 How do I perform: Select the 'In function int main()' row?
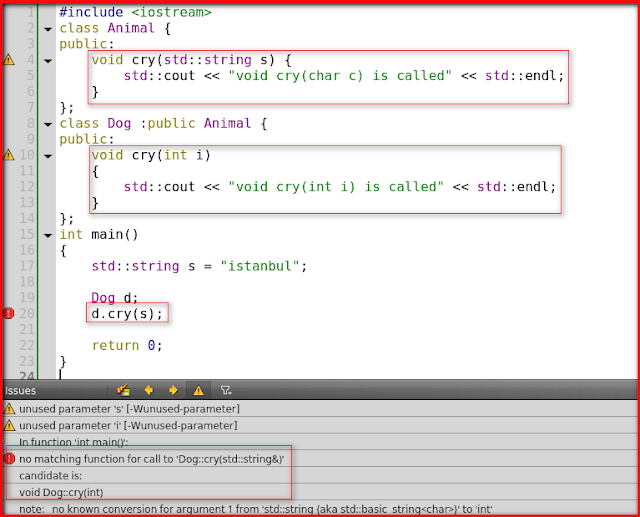click(x=320, y=442)
